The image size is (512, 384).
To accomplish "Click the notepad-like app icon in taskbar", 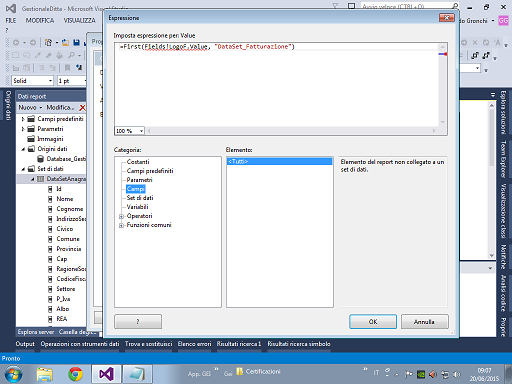I will click(137, 374).
